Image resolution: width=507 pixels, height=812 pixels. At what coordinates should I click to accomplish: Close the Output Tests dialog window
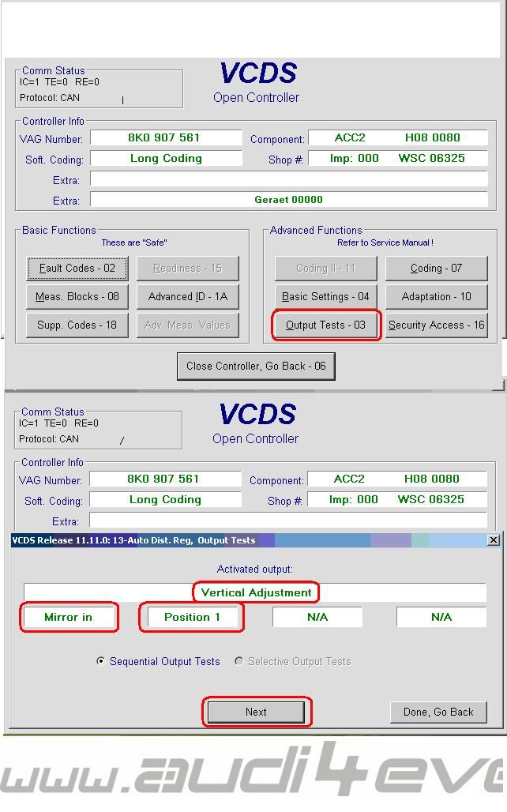click(x=494, y=540)
